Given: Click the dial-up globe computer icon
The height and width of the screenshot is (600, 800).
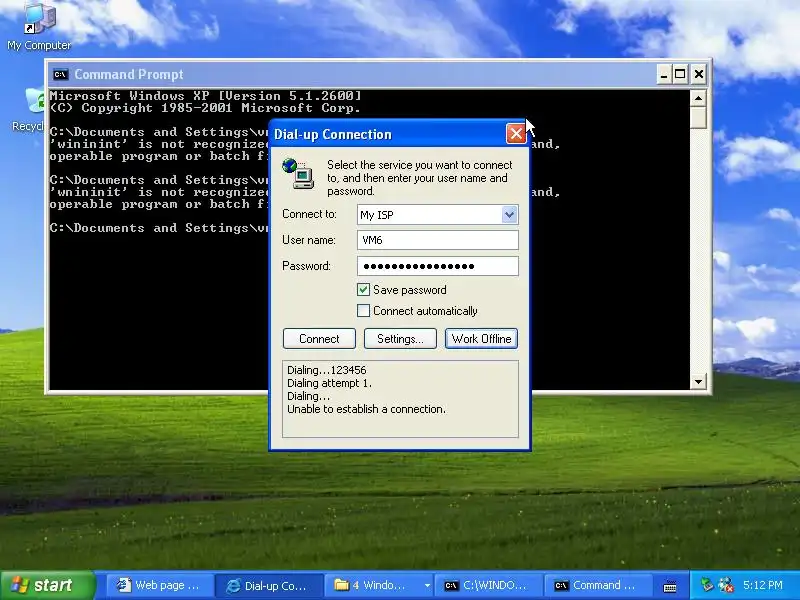Looking at the screenshot, I should pos(297,173).
